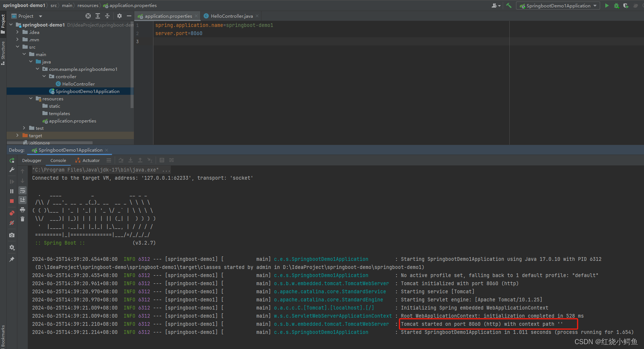Rerun the SpringbootDemo1Application debug session
This screenshot has width=644, height=349.
click(11, 160)
